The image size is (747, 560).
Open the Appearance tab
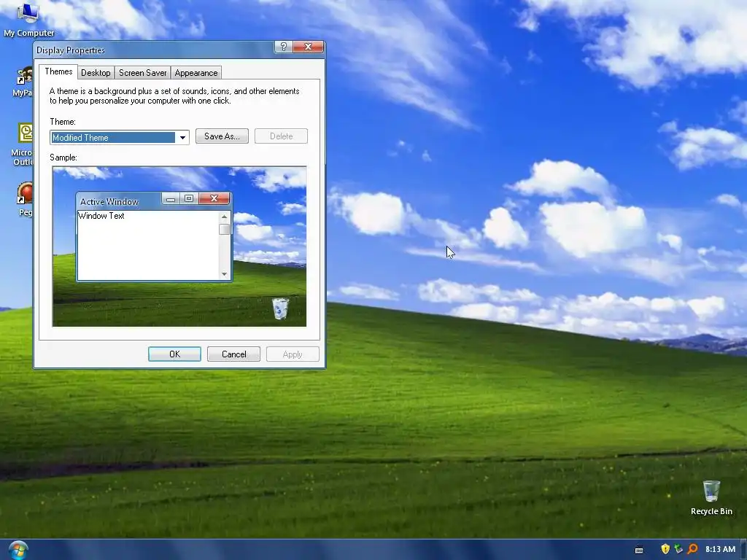tap(196, 73)
